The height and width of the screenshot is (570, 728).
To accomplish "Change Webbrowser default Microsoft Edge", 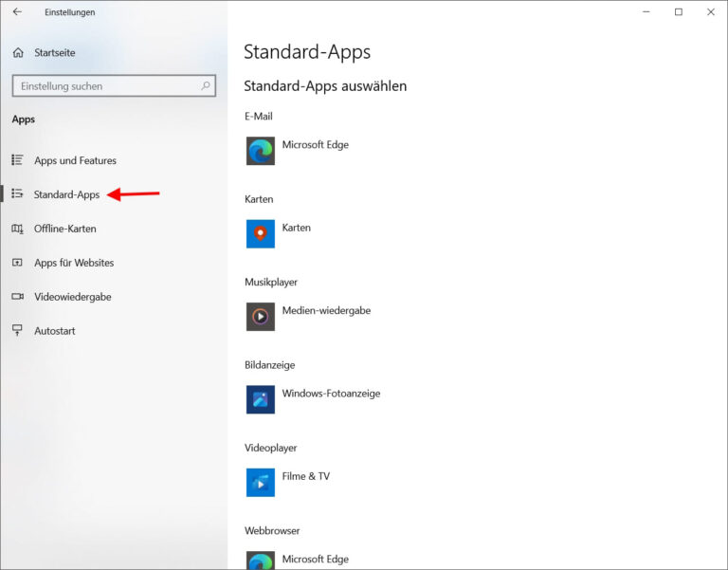I will (x=298, y=561).
